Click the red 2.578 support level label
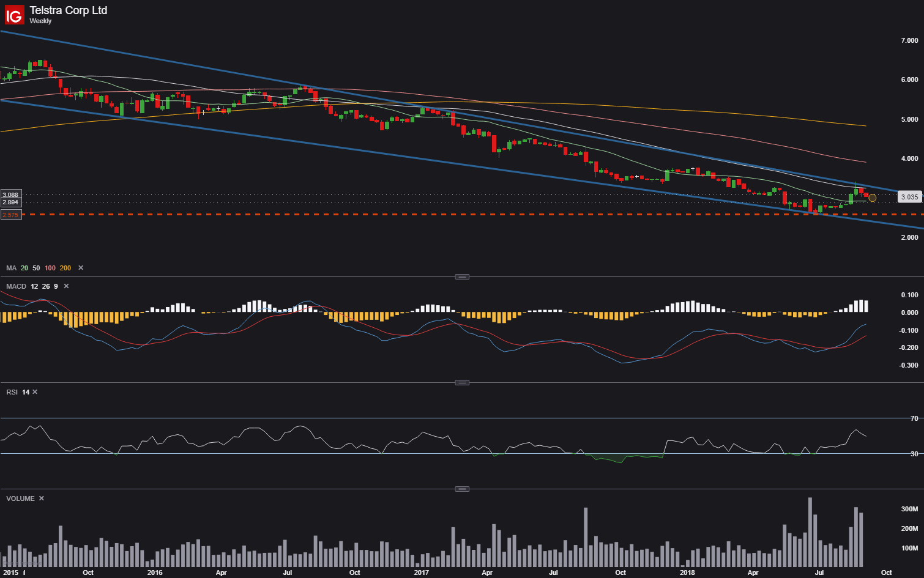 (11, 215)
